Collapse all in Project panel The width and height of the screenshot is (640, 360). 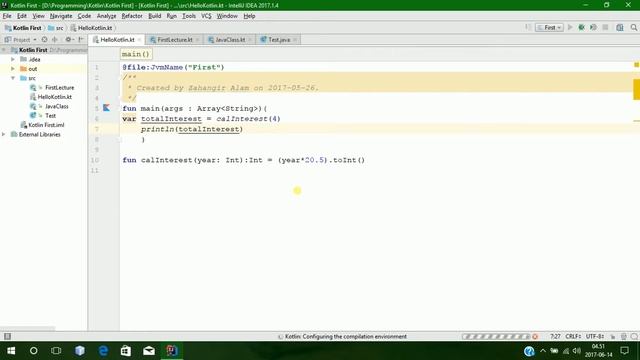click(54, 40)
